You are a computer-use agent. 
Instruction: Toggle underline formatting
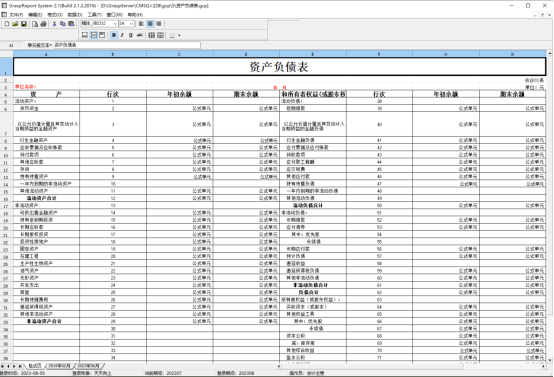[x=131, y=35]
